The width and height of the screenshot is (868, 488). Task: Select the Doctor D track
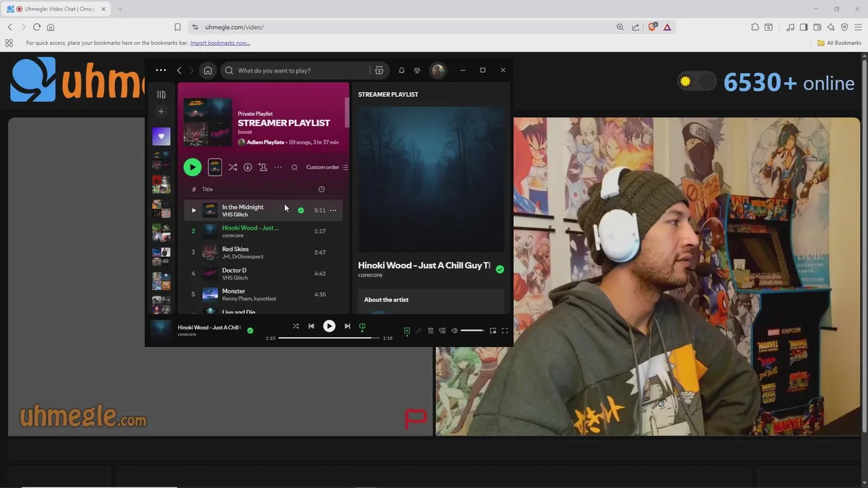pyautogui.click(x=263, y=273)
